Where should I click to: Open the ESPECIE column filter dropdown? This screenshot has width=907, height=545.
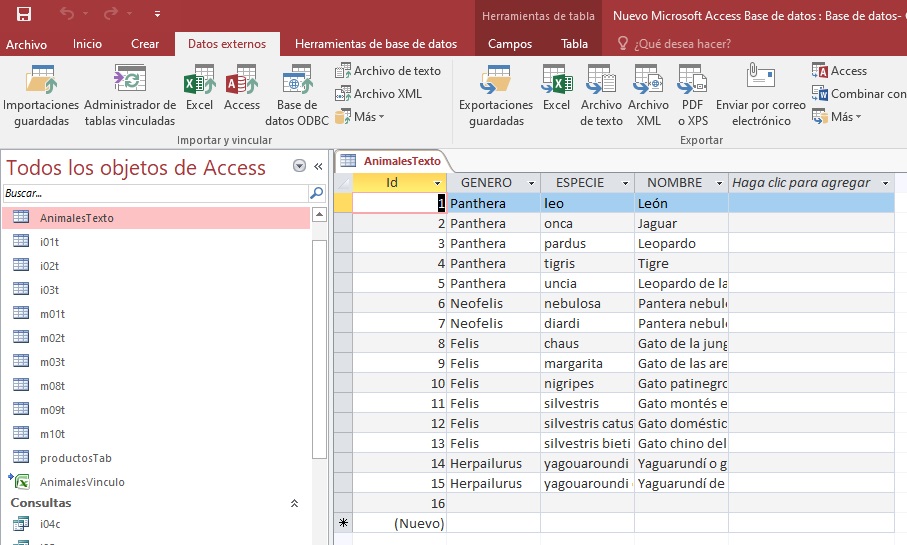(x=625, y=183)
